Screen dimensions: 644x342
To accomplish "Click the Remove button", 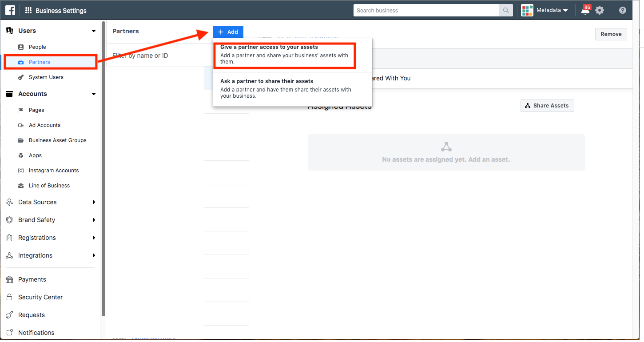I will [x=611, y=34].
